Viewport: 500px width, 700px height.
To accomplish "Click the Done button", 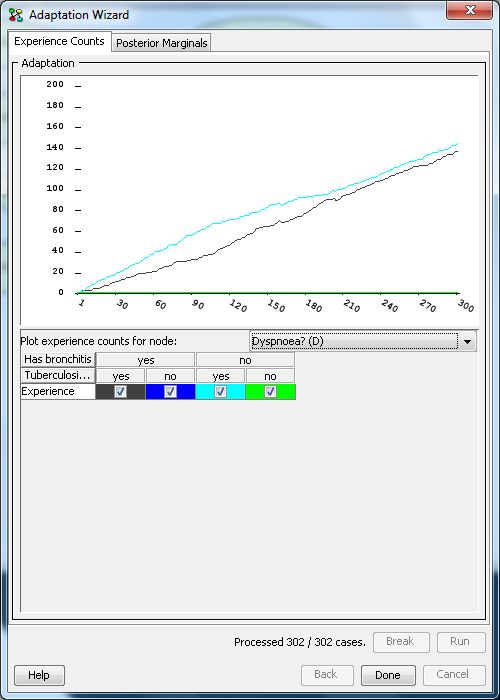I will click(388, 675).
